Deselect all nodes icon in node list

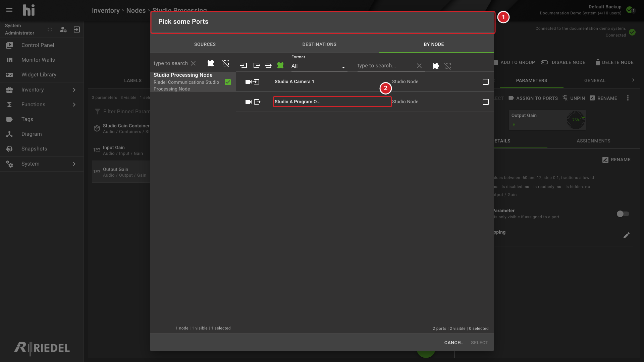click(226, 63)
